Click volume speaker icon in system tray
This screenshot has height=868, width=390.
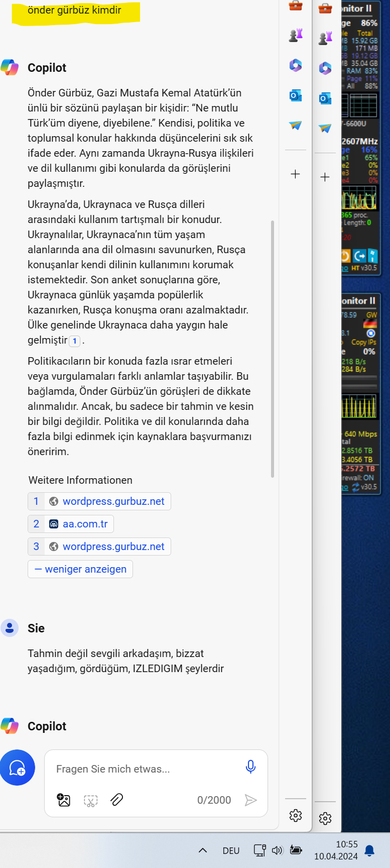pyautogui.click(x=277, y=850)
